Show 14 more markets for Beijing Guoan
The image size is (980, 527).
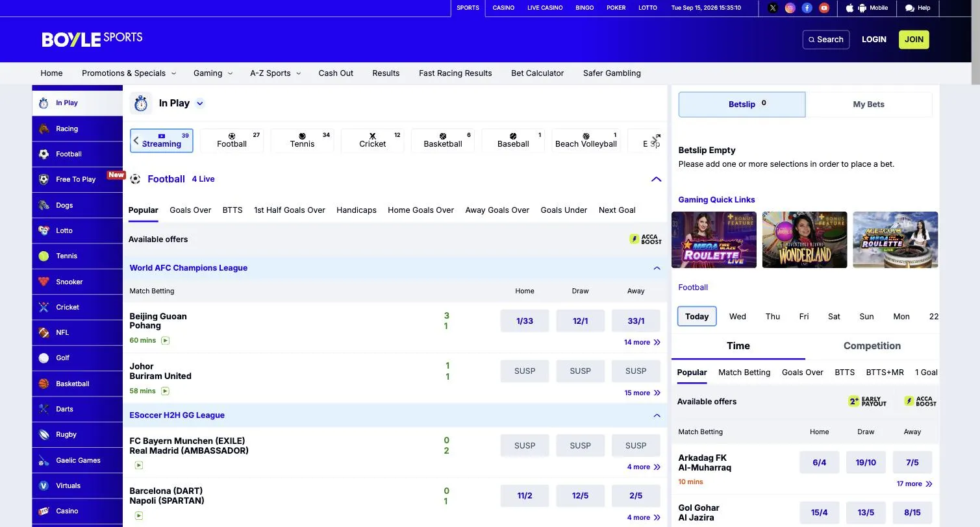click(x=642, y=342)
